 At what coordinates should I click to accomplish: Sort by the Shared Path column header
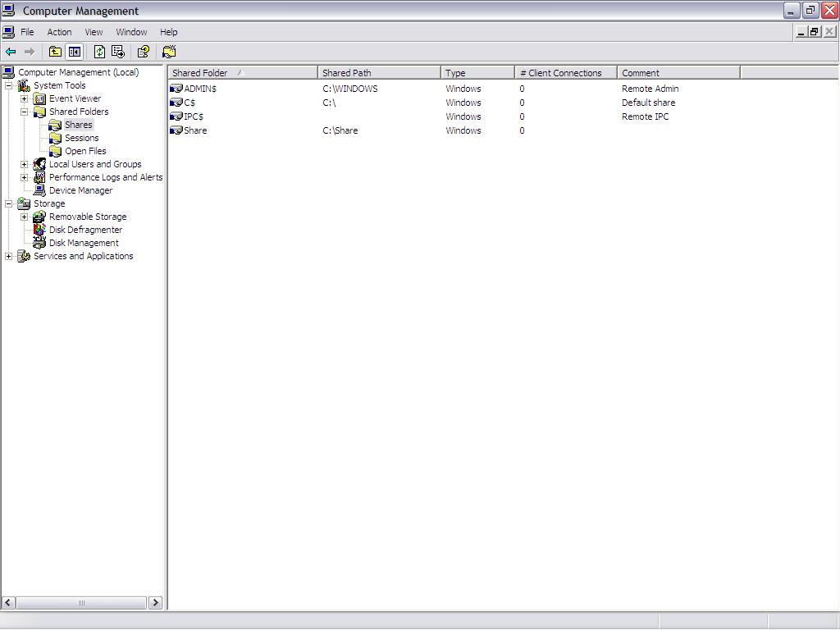click(x=379, y=73)
